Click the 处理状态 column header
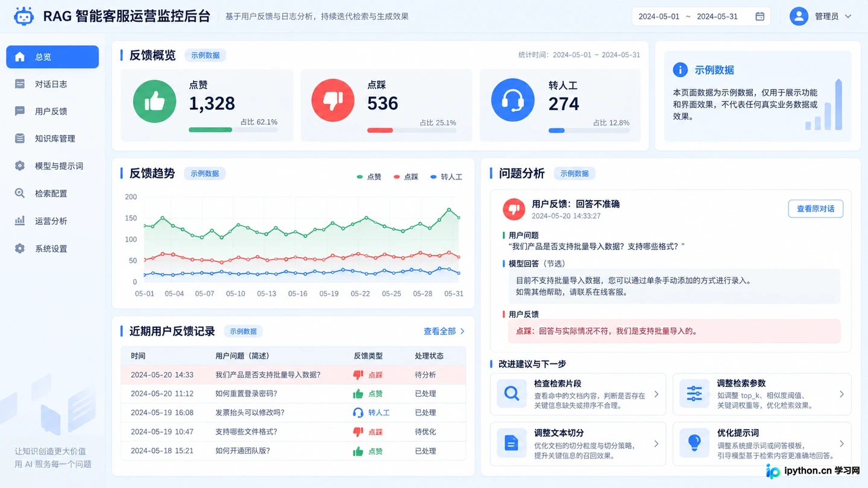 429,356
